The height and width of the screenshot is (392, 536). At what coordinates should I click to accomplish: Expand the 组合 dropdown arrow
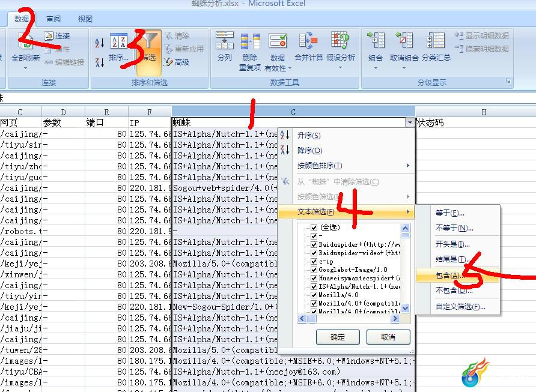pos(376,68)
